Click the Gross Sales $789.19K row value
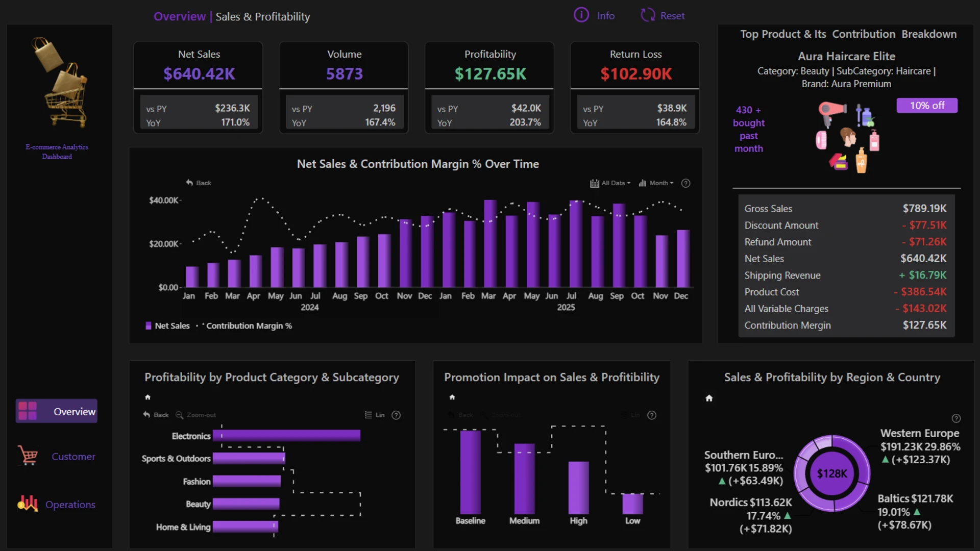 (x=924, y=208)
